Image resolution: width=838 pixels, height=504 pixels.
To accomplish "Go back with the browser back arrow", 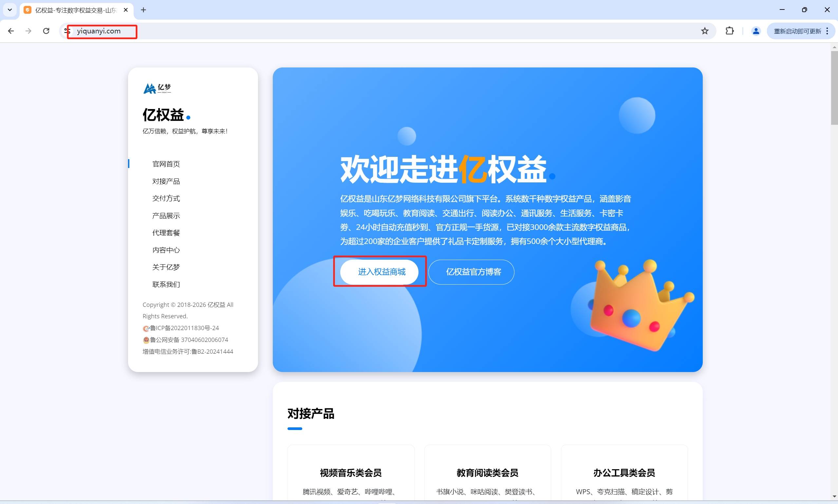I will pos(11,31).
